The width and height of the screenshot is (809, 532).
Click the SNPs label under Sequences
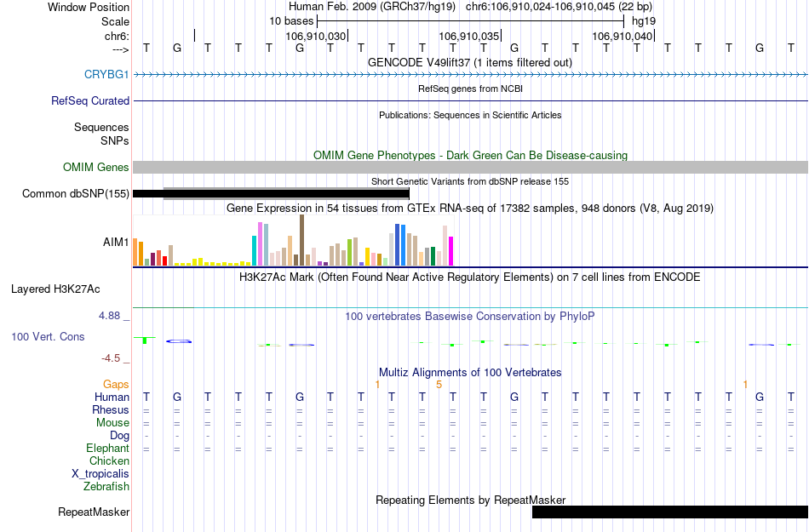click(115, 140)
